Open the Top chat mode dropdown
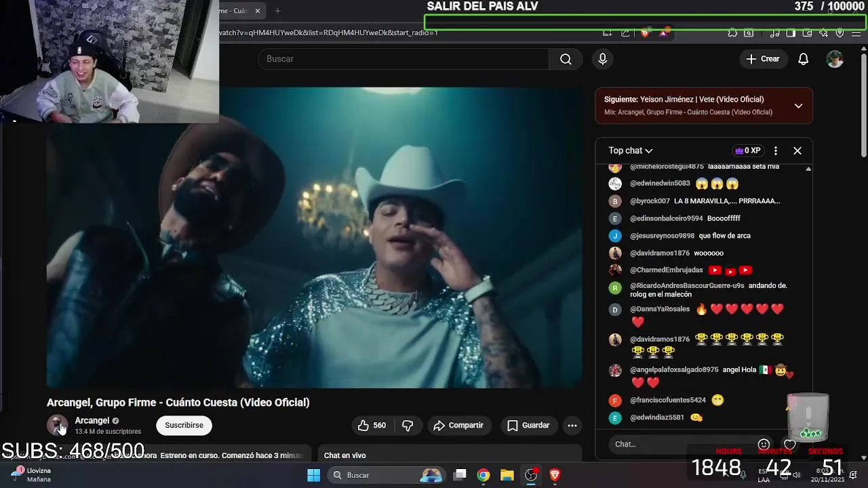 630,150
